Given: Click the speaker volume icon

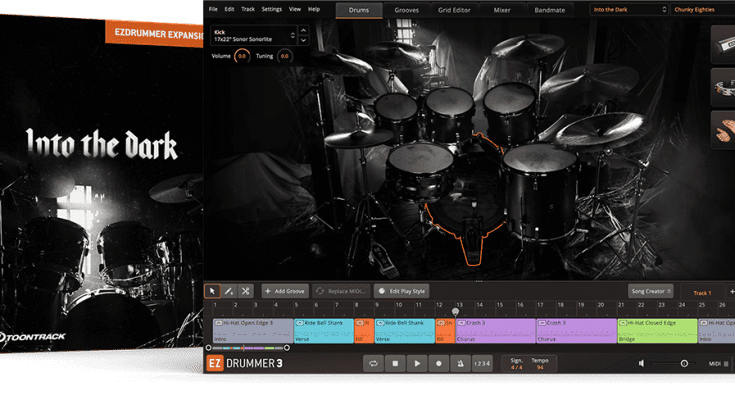Looking at the screenshot, I should [641, 364].
